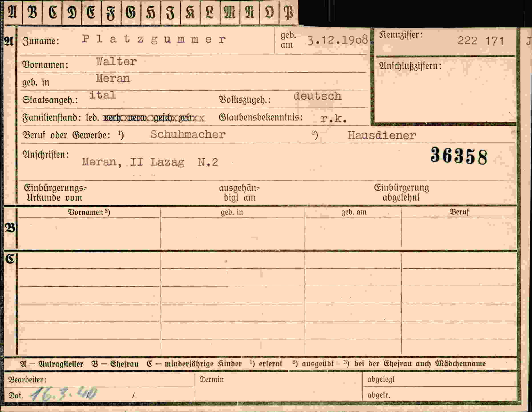The width and height of the screenshot is (532, 412).
Task: Click the 'Vornamen:' label in section A
Action: (x=45, y=65)
